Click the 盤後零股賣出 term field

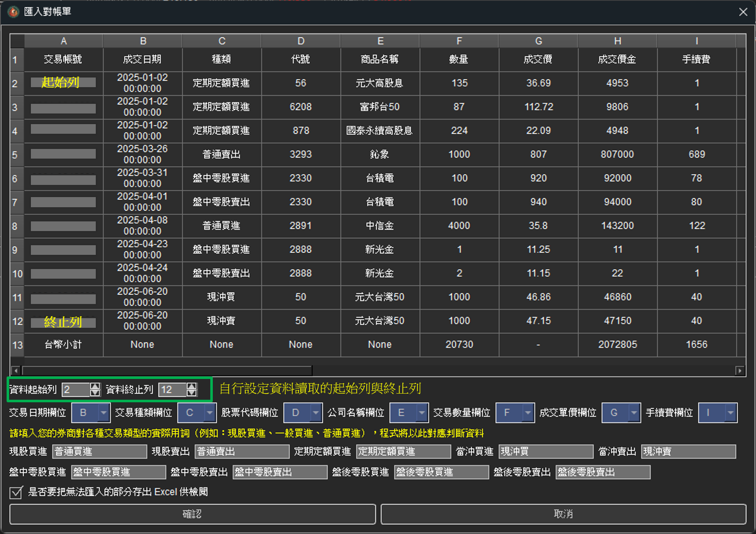603,472
